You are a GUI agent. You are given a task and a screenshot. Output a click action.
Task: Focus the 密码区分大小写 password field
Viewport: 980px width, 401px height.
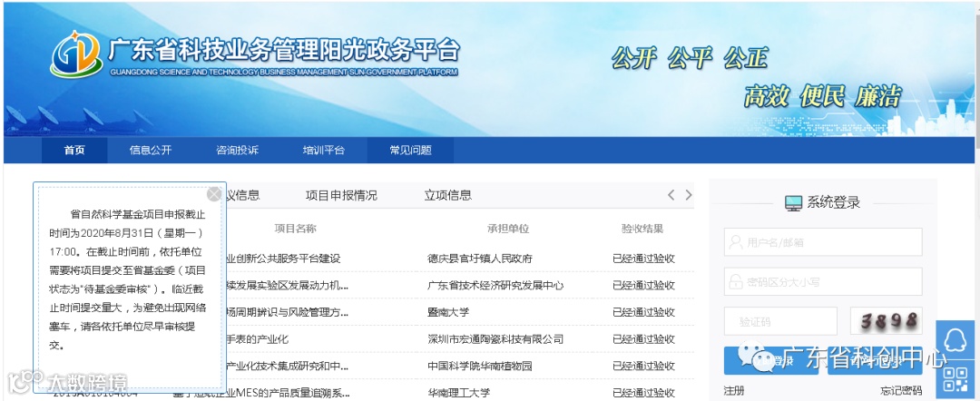click(822, 282)
